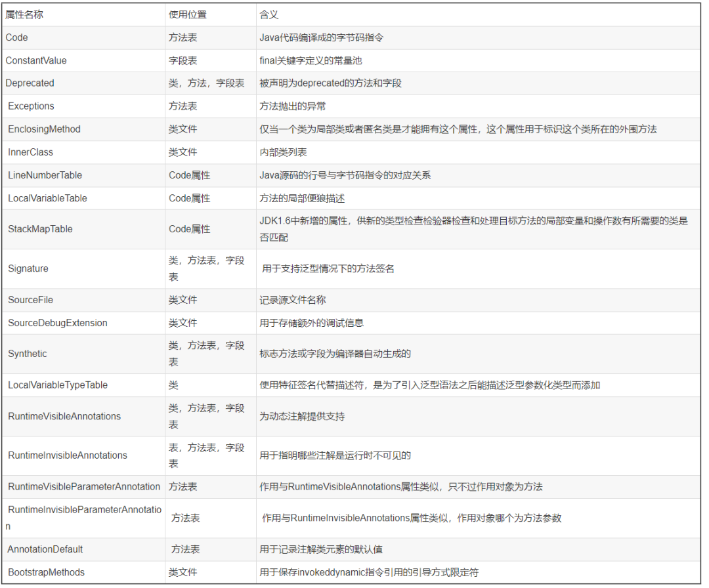Click the description starting '作用与RuntimeVisibleAnnotations属性类似'
Image resolution: width=709 pixels, height=588 pixels.
tap(400, 487)
